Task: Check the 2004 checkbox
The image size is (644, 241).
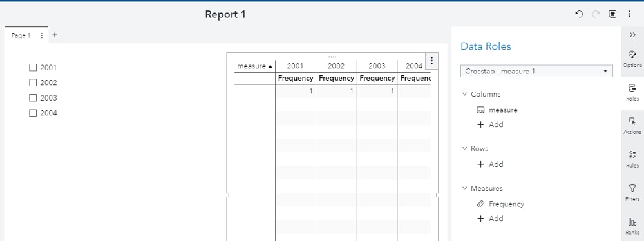Action: 33,113
